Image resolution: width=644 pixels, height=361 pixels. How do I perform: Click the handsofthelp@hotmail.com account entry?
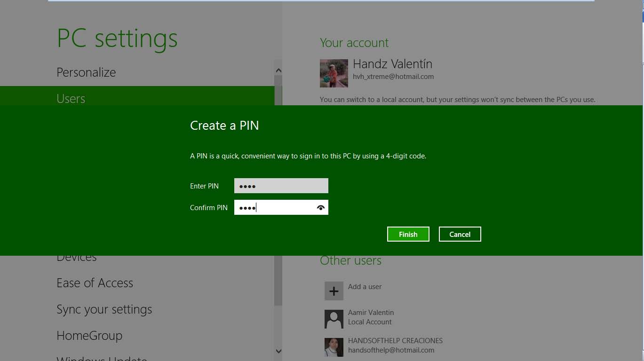coord(391,350)
